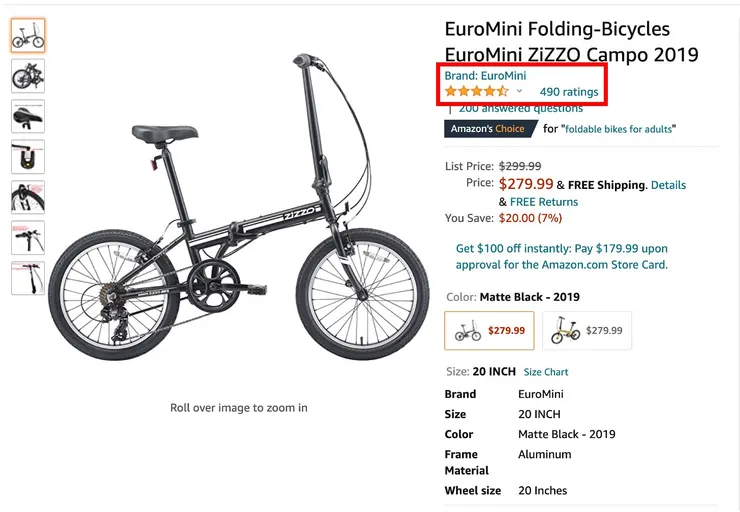This screenshot has height=512, width=740.
Task: Choose the Matte Black $279.99 color swatch
Action: [x=489, y=331]
